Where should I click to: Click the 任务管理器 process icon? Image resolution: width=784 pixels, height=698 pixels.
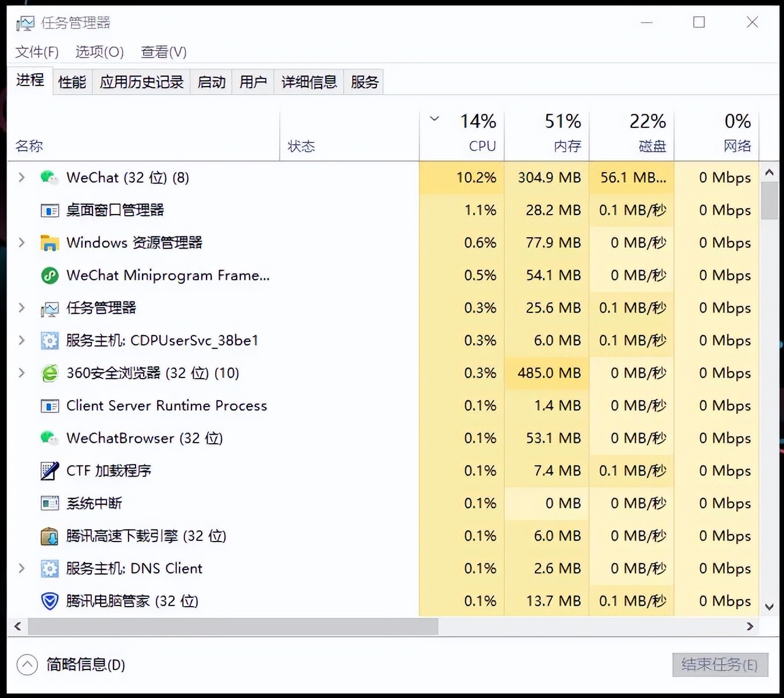(49, 308)
